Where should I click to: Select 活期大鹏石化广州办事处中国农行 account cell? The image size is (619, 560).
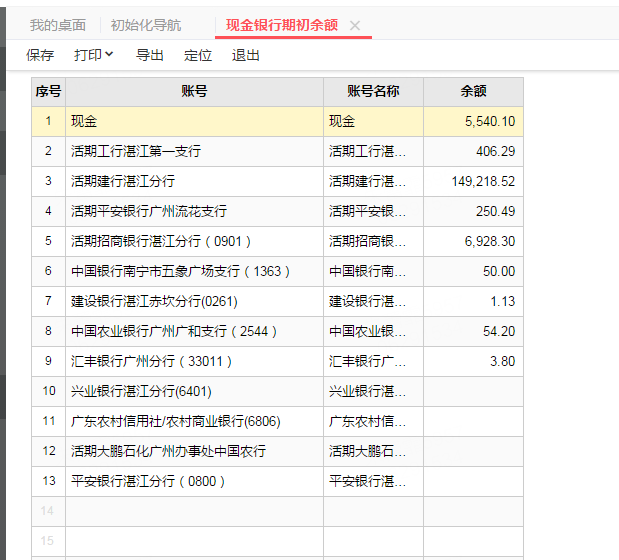click(194, 451)
